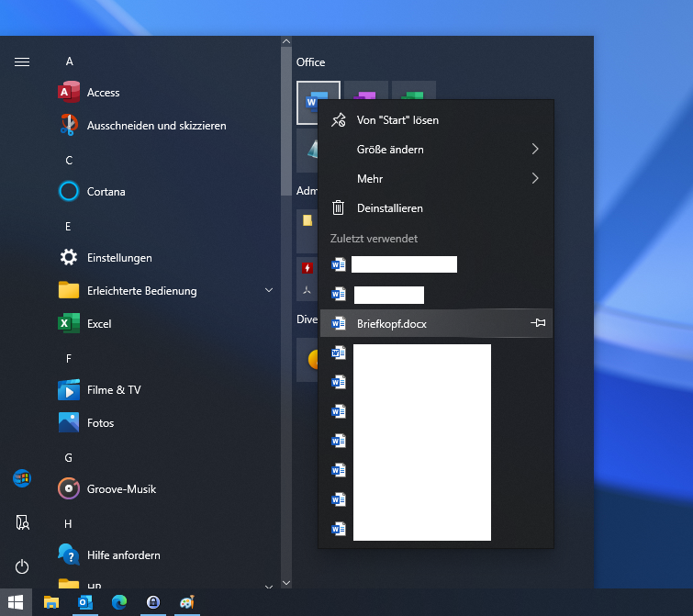Click the yellow note tile under Adm group
The width and height of the screenshot is (693, 616).
click(x=307, y=220)
